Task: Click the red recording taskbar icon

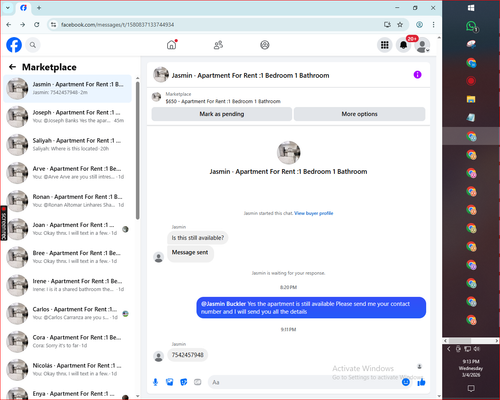Action: point(471,81)
